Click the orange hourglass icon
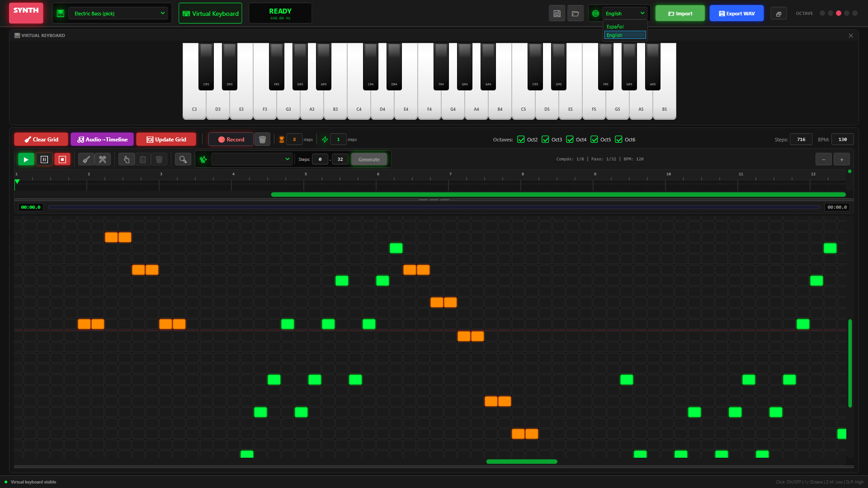Image resolution: width=868 pixels, height=488 pixels. click(x=281, y=140)
